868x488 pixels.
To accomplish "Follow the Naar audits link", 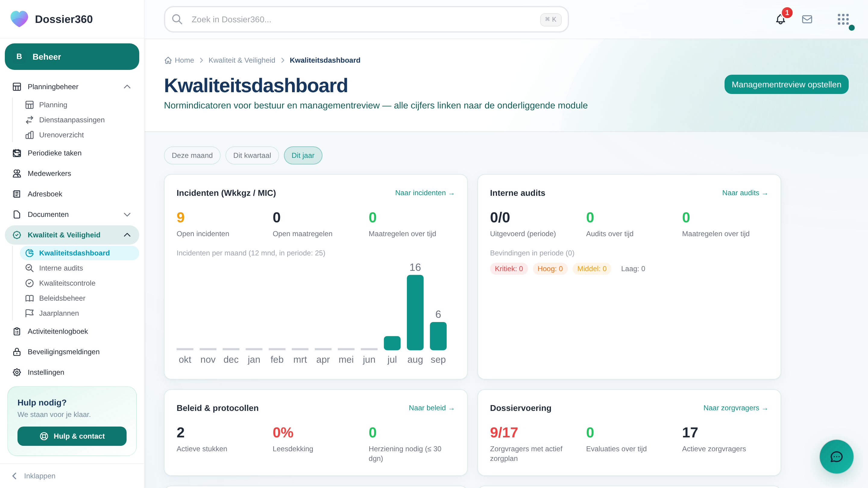I will point(745,193).
